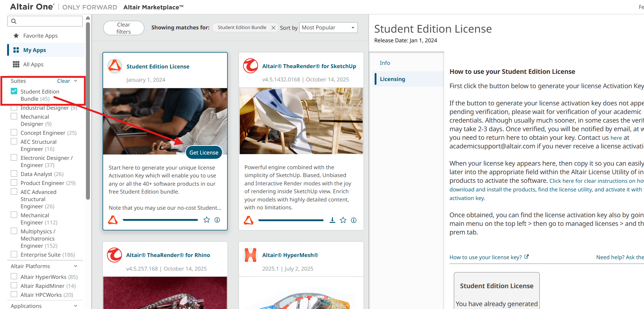The image size is (644, 309).
Task: Expand Applications section chevron
Action: coord(76,306)
